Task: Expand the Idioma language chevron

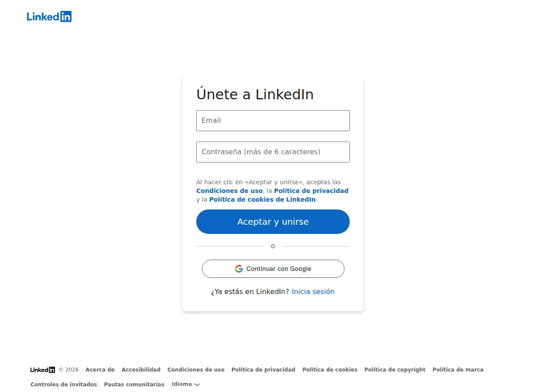Action: pos(197,385)
